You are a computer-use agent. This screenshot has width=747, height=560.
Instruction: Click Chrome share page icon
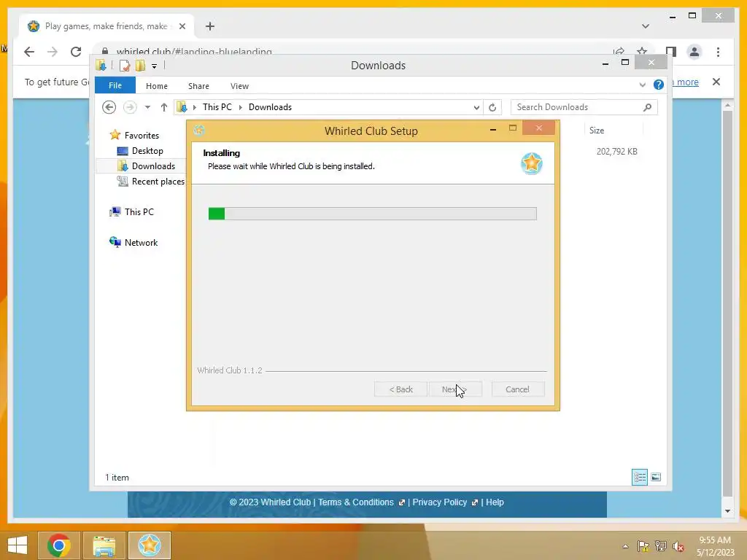[x=619, y=52]
